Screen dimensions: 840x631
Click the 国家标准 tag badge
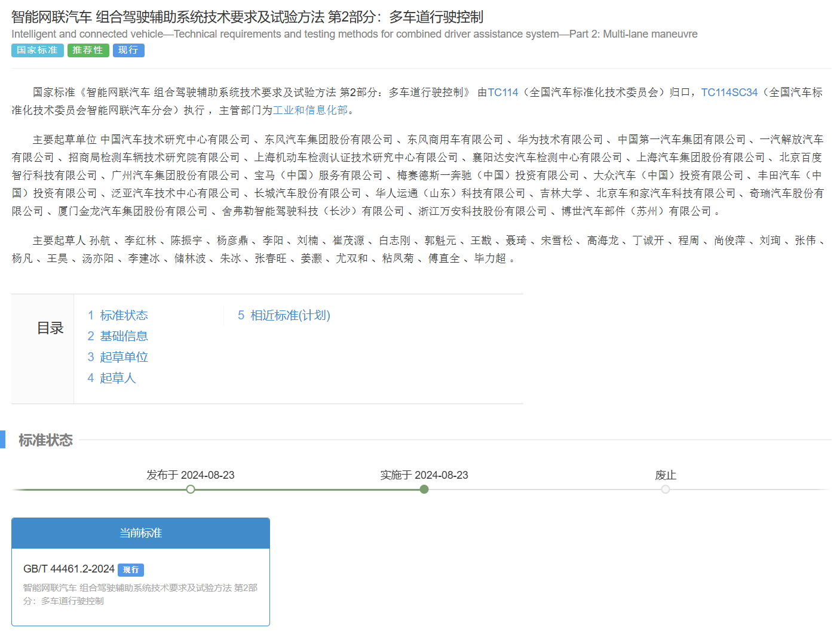tap(38, 50)
